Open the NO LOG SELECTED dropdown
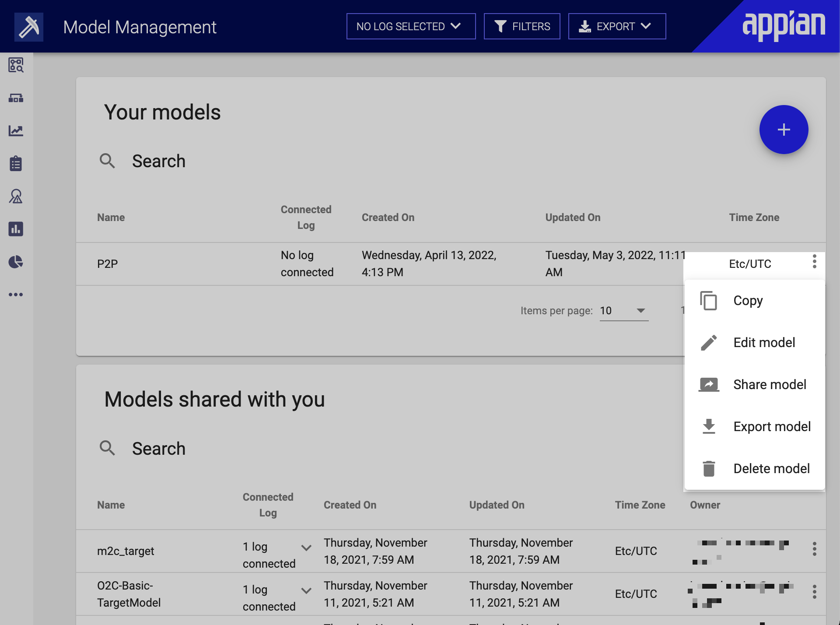Screen dimensions: 840x625 tap(411, 26)
